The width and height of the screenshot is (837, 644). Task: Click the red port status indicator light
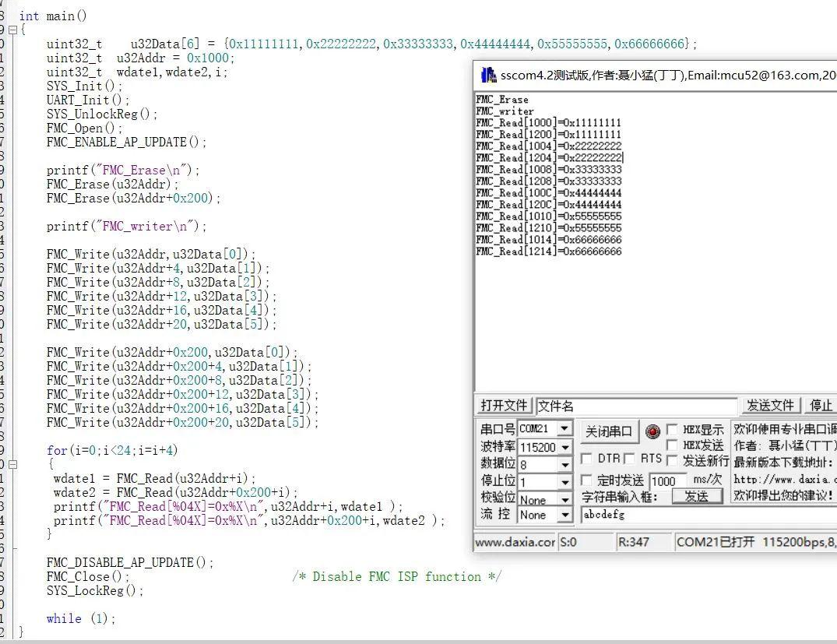[652, 431]
